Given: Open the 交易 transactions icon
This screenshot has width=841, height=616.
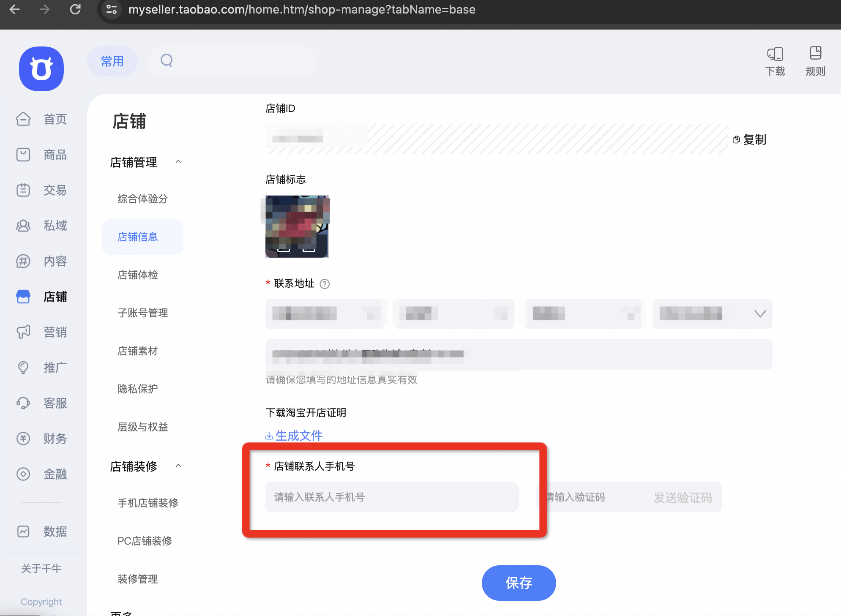Looking at the screenshot, I should pos(23,190).
